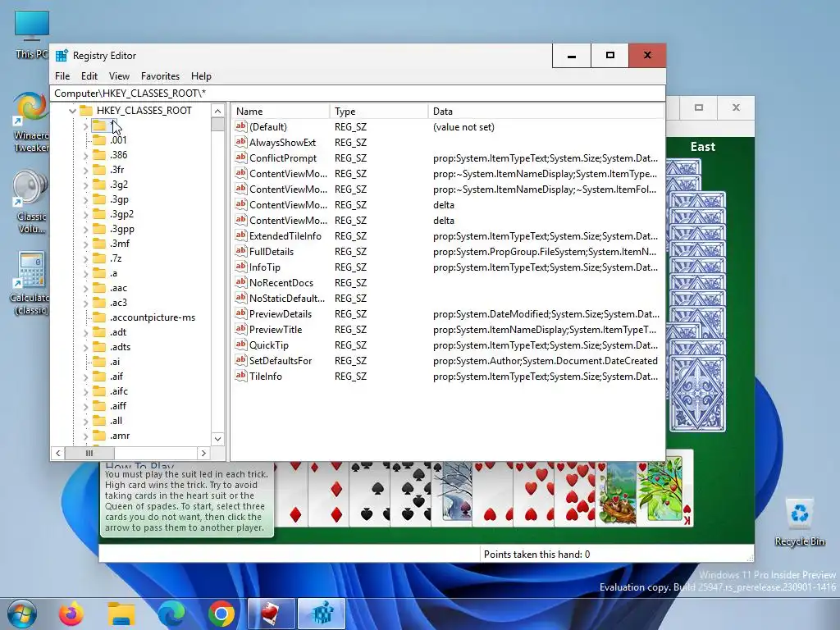This screenshot has width=840, height=630.
Task: Select the HKEY_CLASSES_ROOT folder icon
Action: pyautogui.click(x=86, y=111)
